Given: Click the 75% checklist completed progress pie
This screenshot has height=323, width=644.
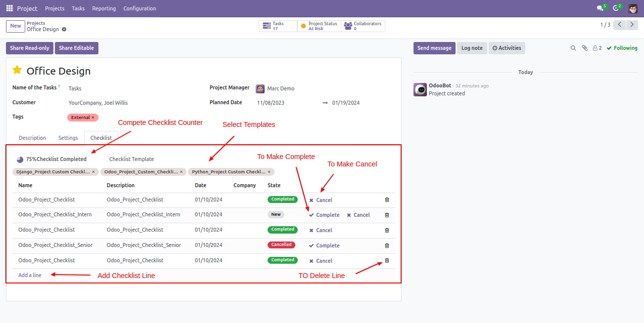Looking at the screenshot, I should pyautogui.click(x=20, y=160).
